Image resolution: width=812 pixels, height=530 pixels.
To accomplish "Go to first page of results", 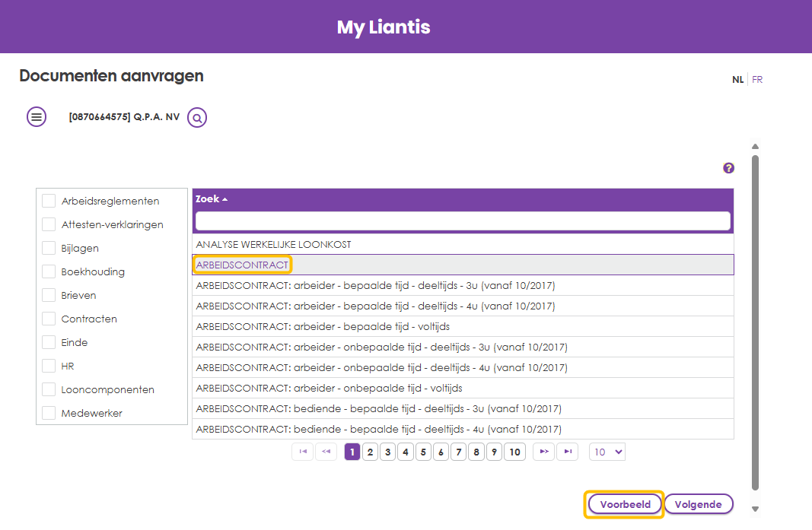I will (303, 452).
